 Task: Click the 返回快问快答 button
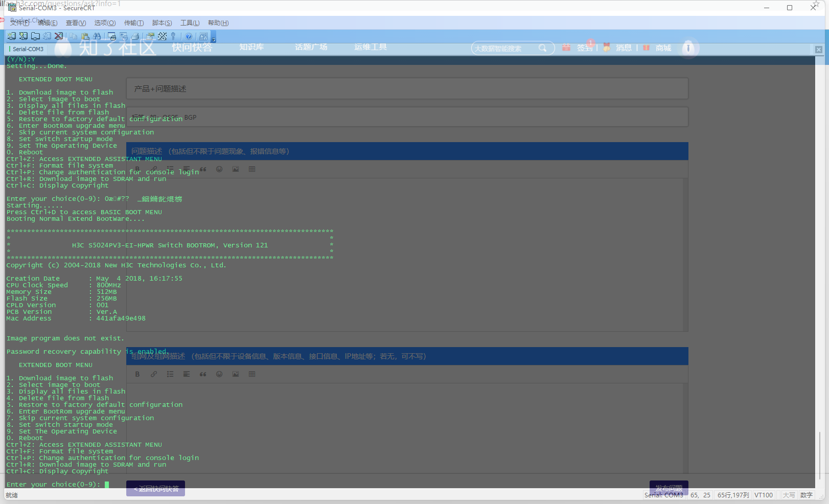[x=156, y=489]
